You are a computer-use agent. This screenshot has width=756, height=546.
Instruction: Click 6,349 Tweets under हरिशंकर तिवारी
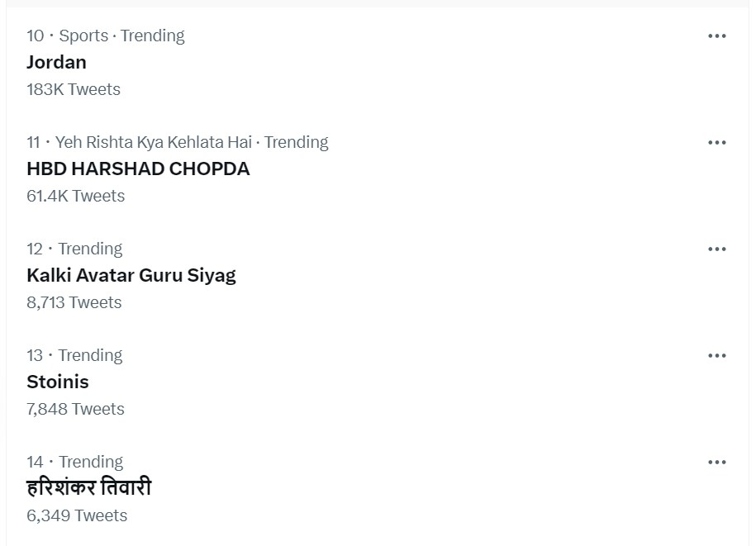coord(77,515)
